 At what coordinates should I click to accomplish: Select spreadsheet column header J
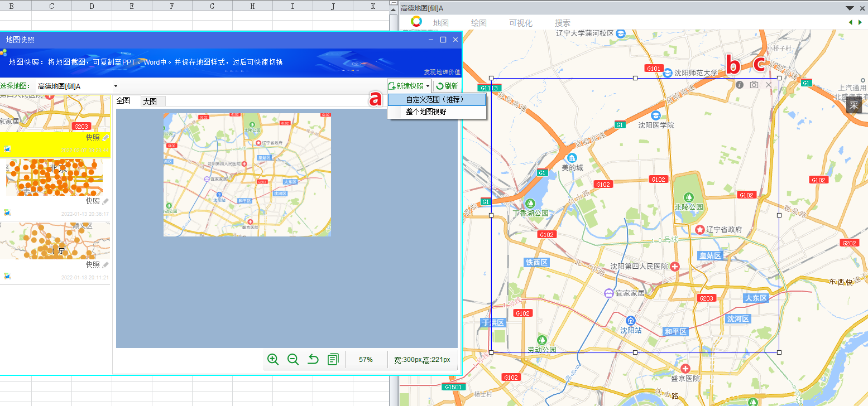[x=333, y=6]
